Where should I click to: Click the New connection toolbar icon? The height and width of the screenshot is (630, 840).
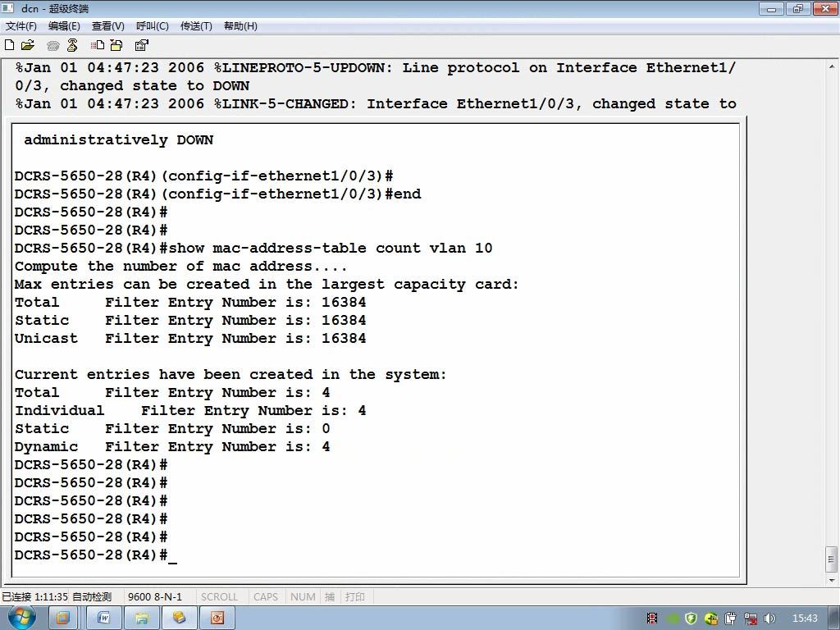(9, 46)
